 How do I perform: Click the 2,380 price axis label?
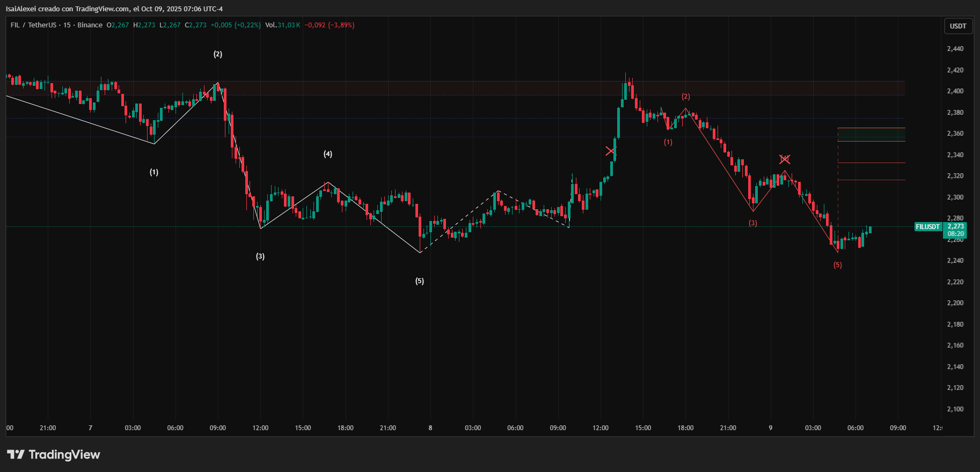click(955, 113)
